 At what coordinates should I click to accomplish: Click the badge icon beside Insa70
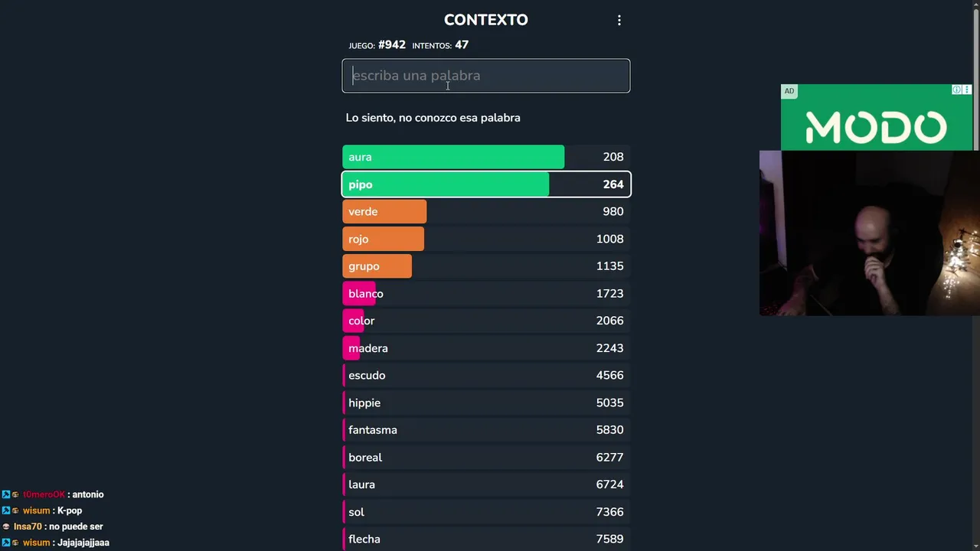[x=7, y=527]
